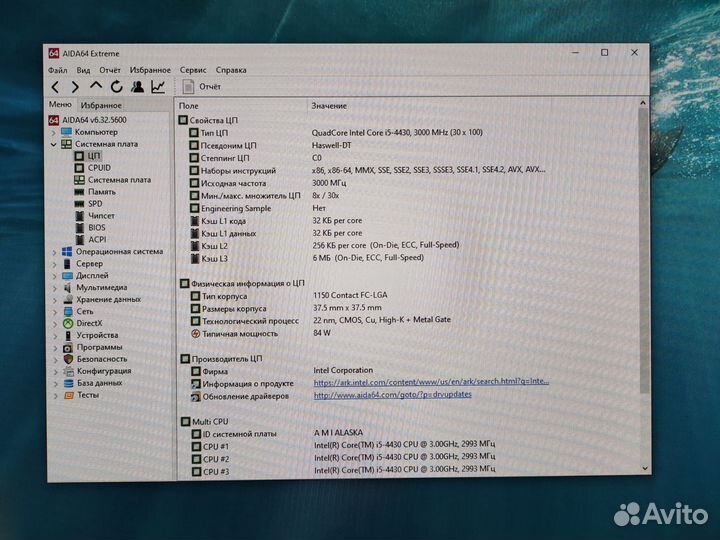Open the ark.intel.com product information link
720x540 pixels.
point(431,382)
